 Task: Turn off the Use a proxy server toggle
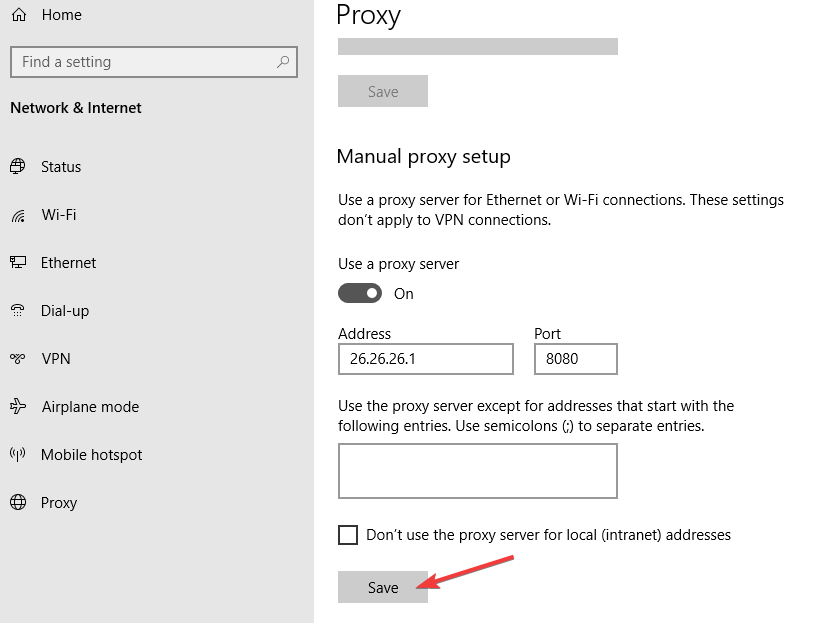coord(360,294)
